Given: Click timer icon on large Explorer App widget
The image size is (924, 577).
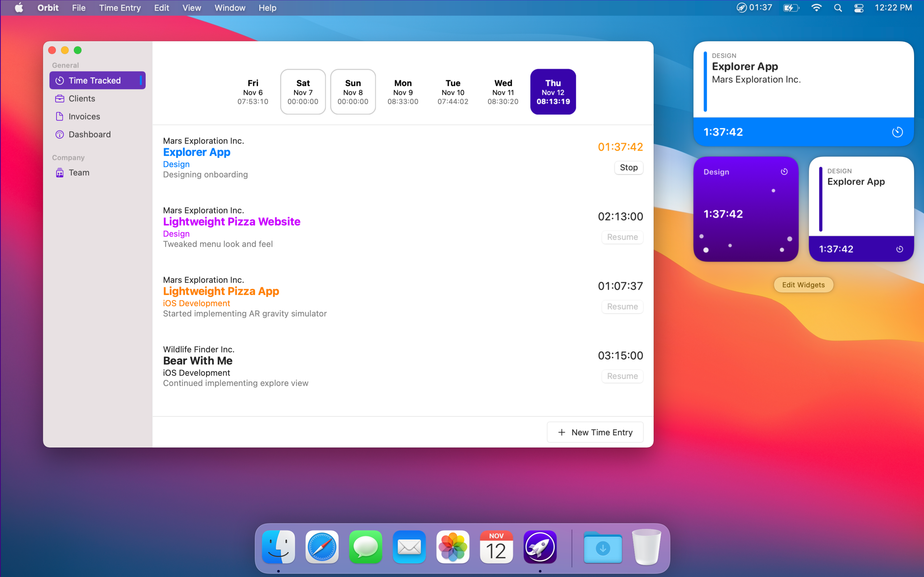Looking at the screenshot, I should click(897, 132).
